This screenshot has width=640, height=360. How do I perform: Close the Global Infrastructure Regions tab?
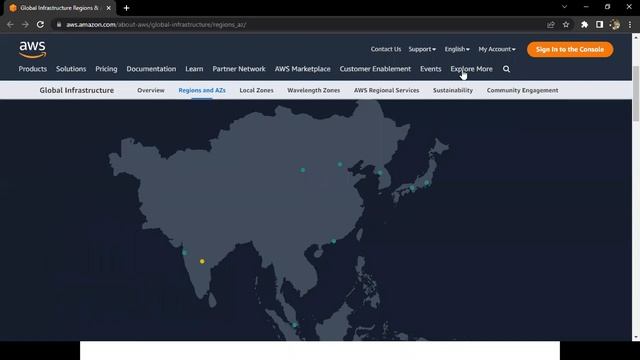[109, 8]
